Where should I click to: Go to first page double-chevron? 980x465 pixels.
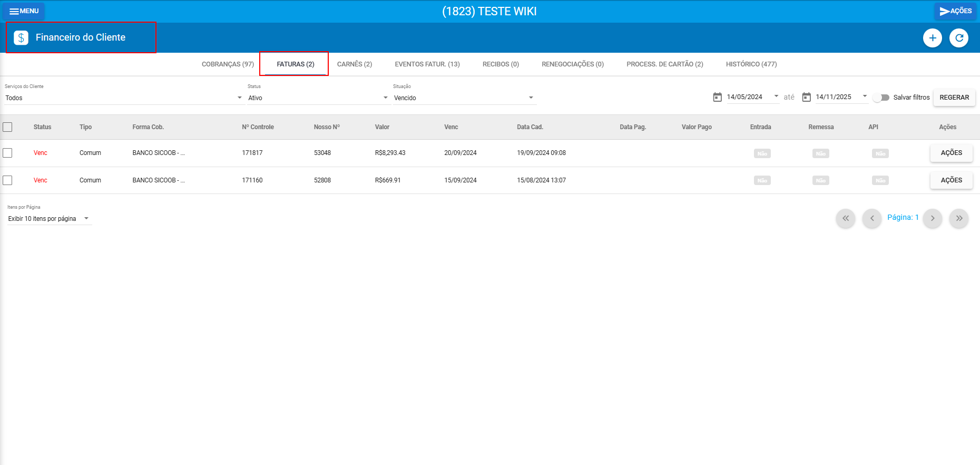click(x=846, y=218)
